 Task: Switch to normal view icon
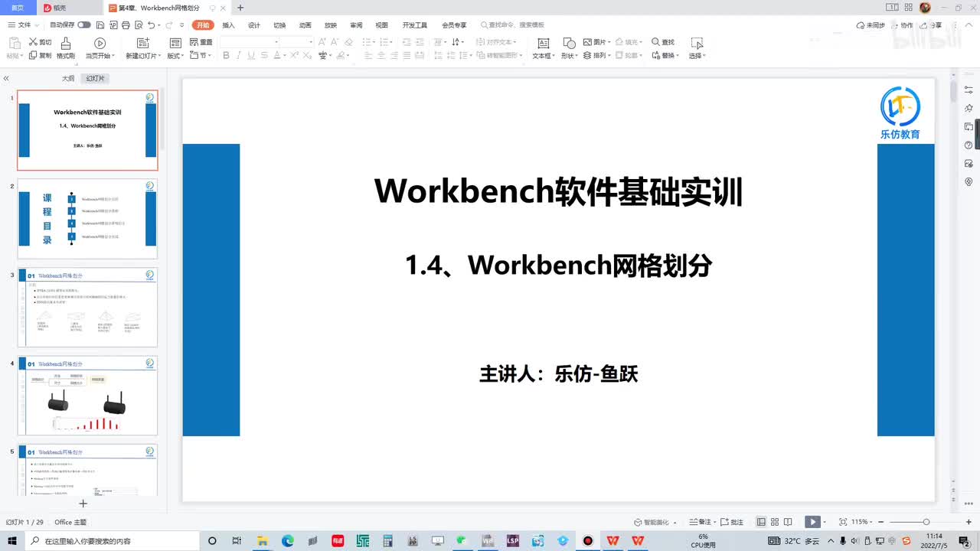tap(761, 522)
